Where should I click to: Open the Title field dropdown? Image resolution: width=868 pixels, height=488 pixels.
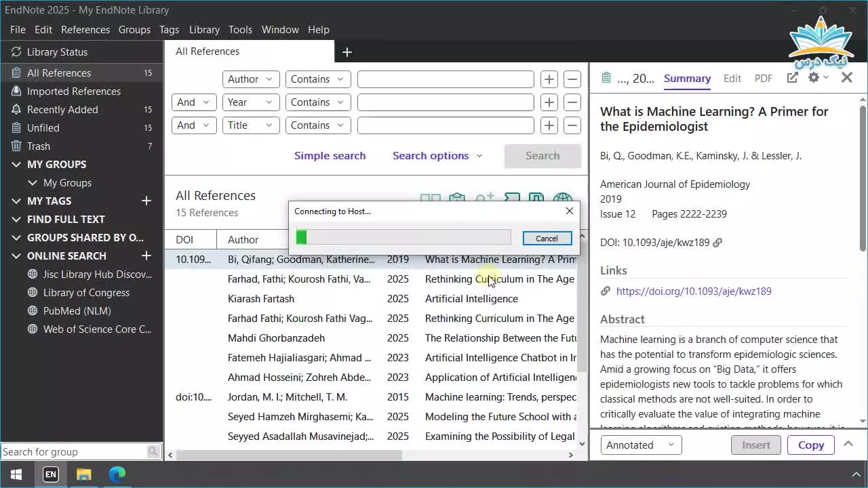(251, 125)
